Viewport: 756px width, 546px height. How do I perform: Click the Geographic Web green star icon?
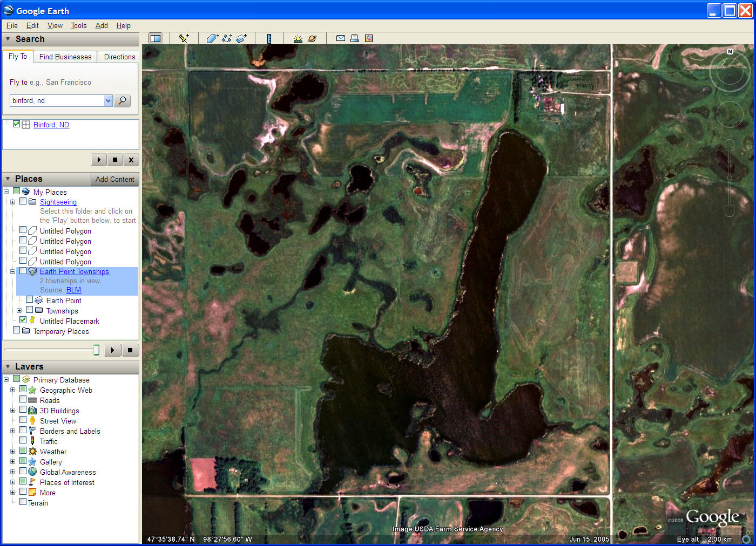(x=32, y=390)
